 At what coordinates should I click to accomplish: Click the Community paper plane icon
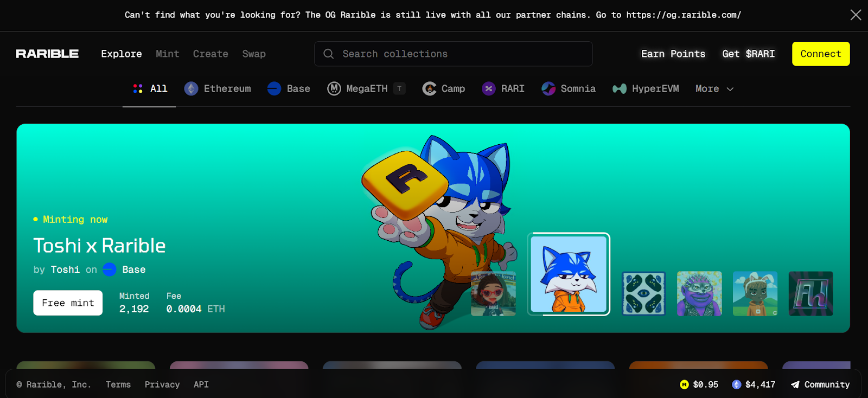pos(795,384)
